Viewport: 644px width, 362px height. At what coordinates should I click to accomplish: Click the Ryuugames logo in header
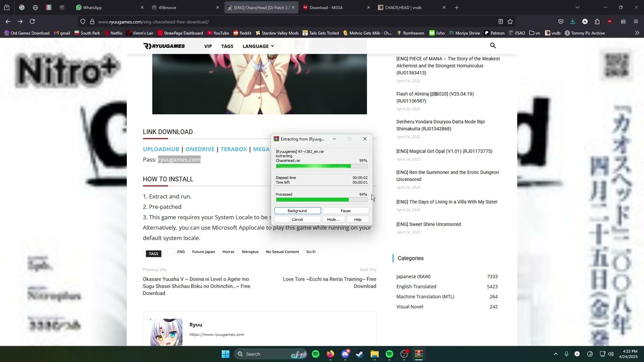[x=164, y=46]
